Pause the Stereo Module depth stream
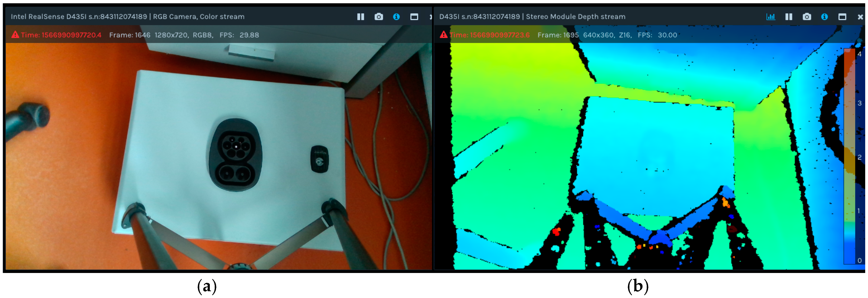 (x=788, y=17)
